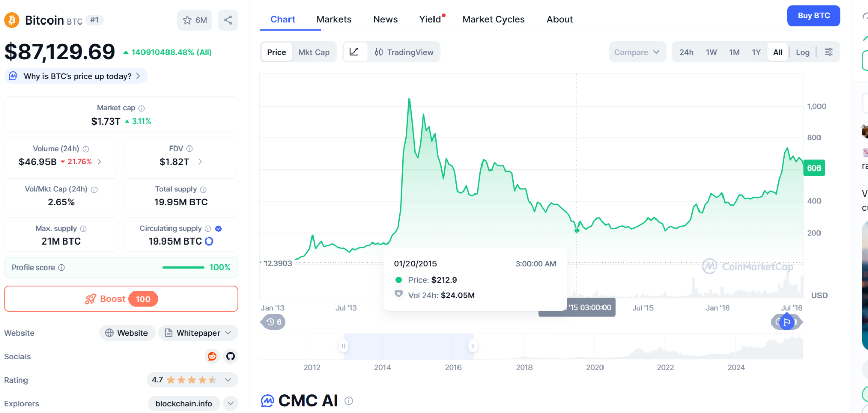
Task: Click the history events badge showing 6
Action: (274, 322)
